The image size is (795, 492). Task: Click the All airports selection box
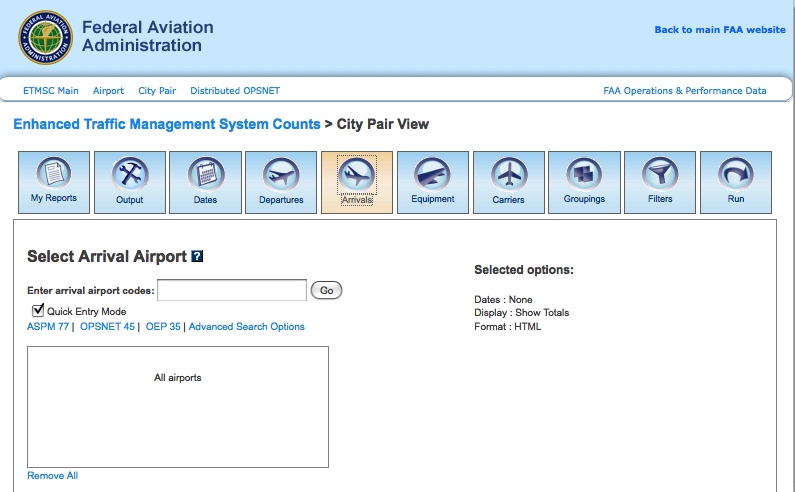tap(178, 407)
